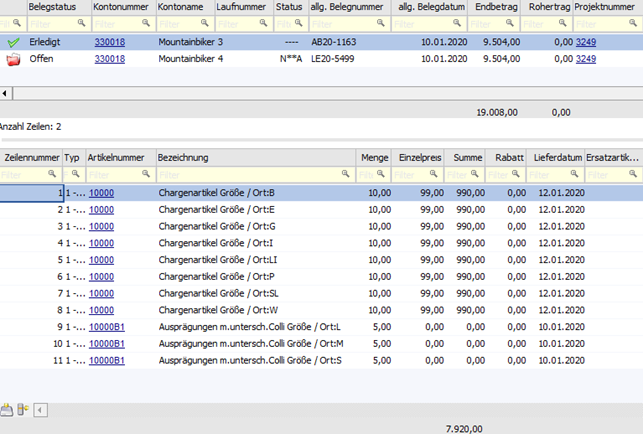This screenshot has width=643, height=434.
Task: Click the tray icon with yellow arrow at bottom-left
Action: (7, 409)
